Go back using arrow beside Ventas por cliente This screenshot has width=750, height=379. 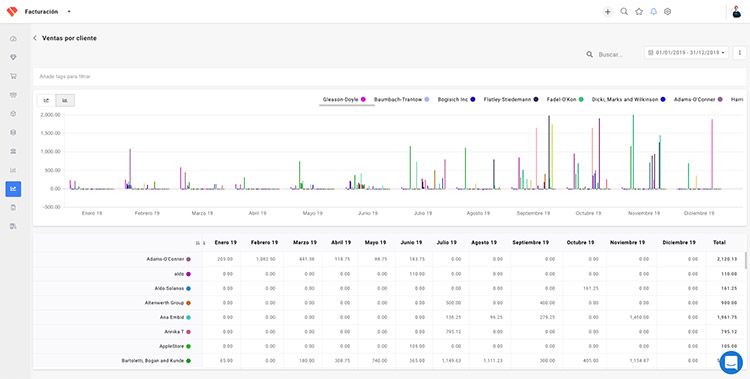(35, 38)
